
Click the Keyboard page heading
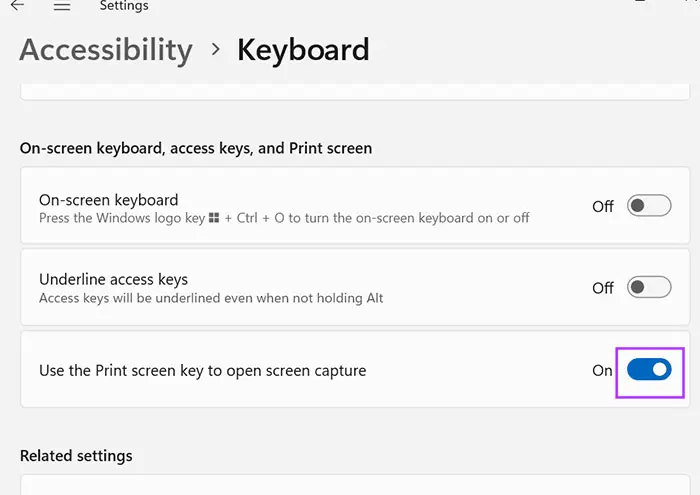(303, 50)
